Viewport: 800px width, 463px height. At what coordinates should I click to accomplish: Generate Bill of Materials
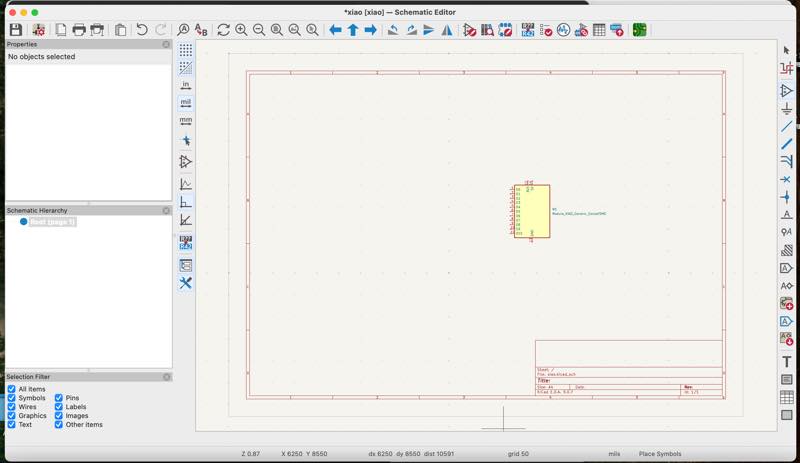pyautogui.click(x=617, y=30)
